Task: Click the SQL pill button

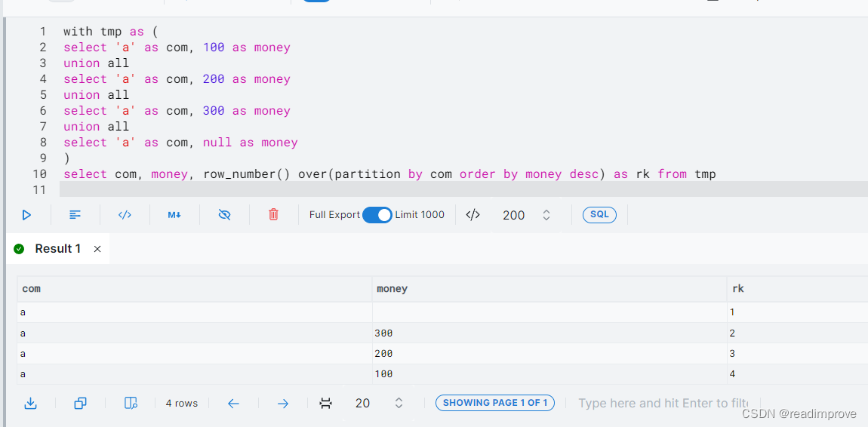Action: click(x=599, y=214)
